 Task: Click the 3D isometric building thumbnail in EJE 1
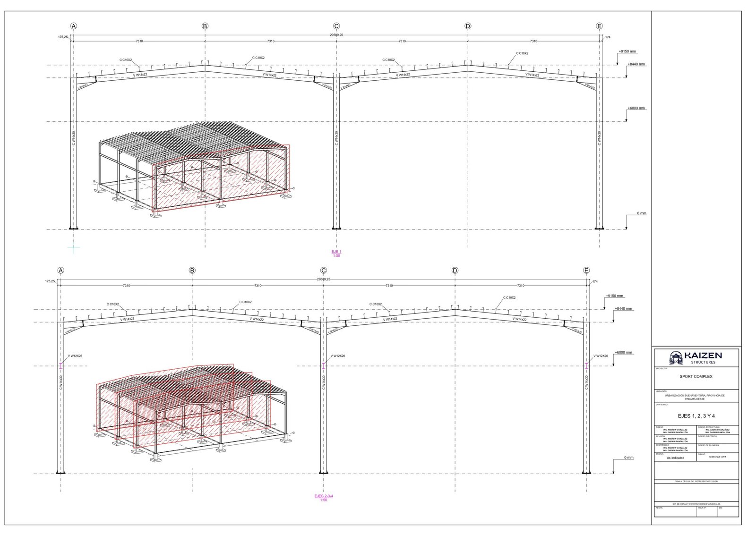tap(194, 170)
